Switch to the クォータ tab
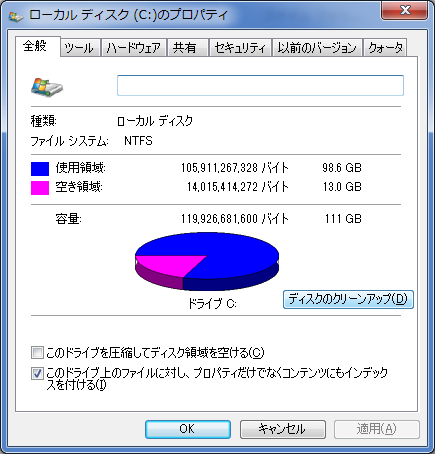 [x=387, y=48]
